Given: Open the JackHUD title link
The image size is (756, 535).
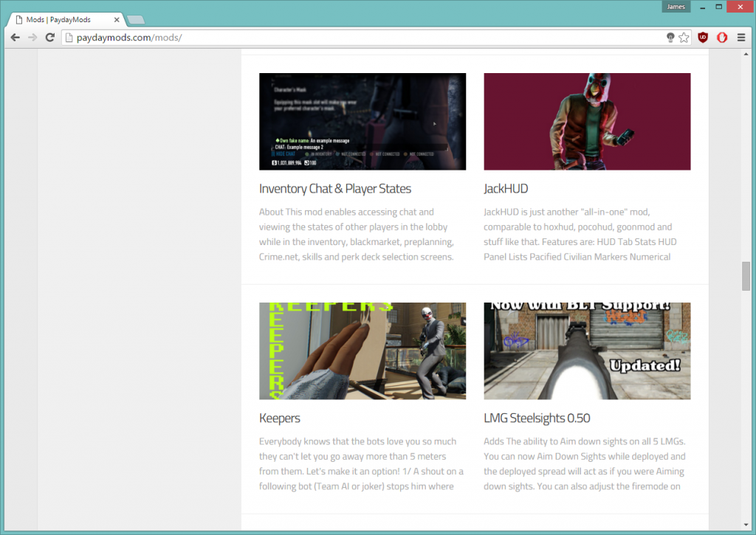Looking at the screenshot, I should point(506,188).
